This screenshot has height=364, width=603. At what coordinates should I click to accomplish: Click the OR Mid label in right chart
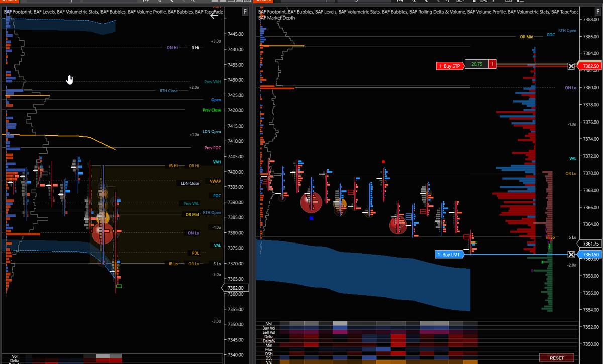click(526, 37)
